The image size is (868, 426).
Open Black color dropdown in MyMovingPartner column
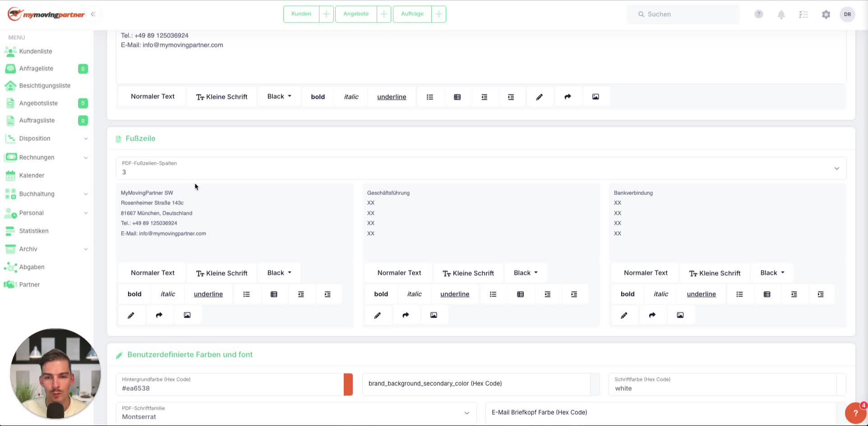pyautogui.click(x=279, y=273)
